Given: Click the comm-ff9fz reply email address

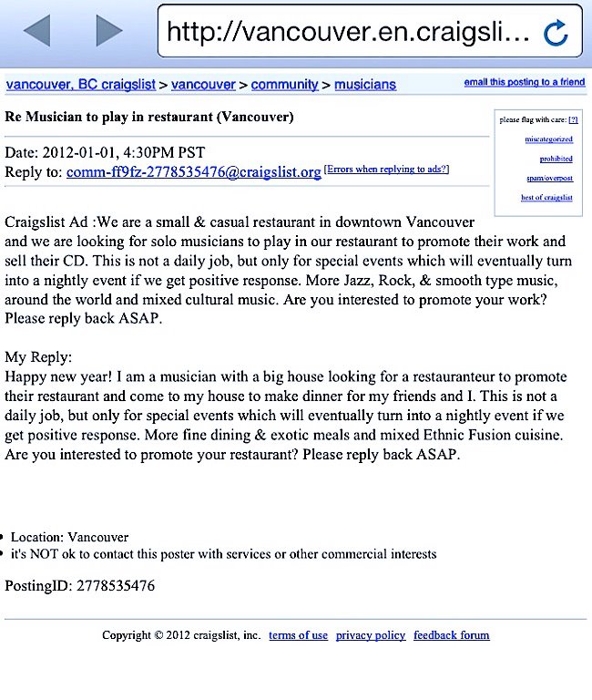Looking at the screenshot, I should pyautogui.click(x=194, y=172).
